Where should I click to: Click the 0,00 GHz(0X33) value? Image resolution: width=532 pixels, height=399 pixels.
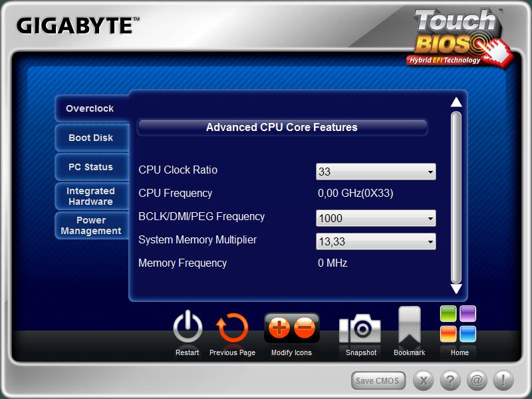pos(356,194)
